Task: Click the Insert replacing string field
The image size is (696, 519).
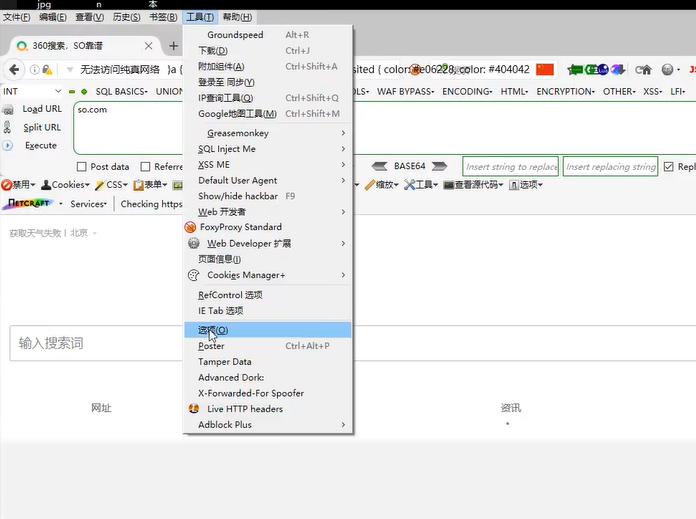Action: coord(610,166)
